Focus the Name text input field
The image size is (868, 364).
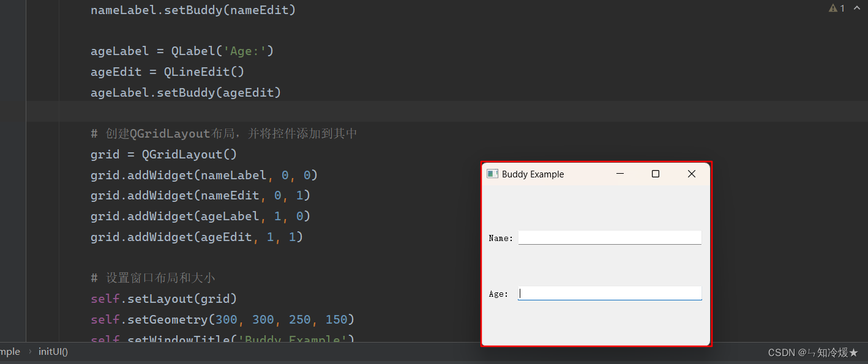(609, 237)
